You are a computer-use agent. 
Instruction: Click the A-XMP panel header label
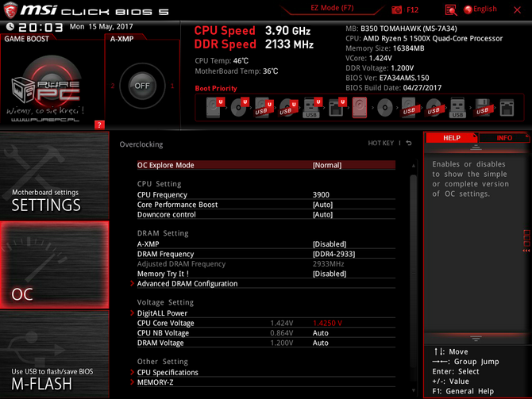121,39
